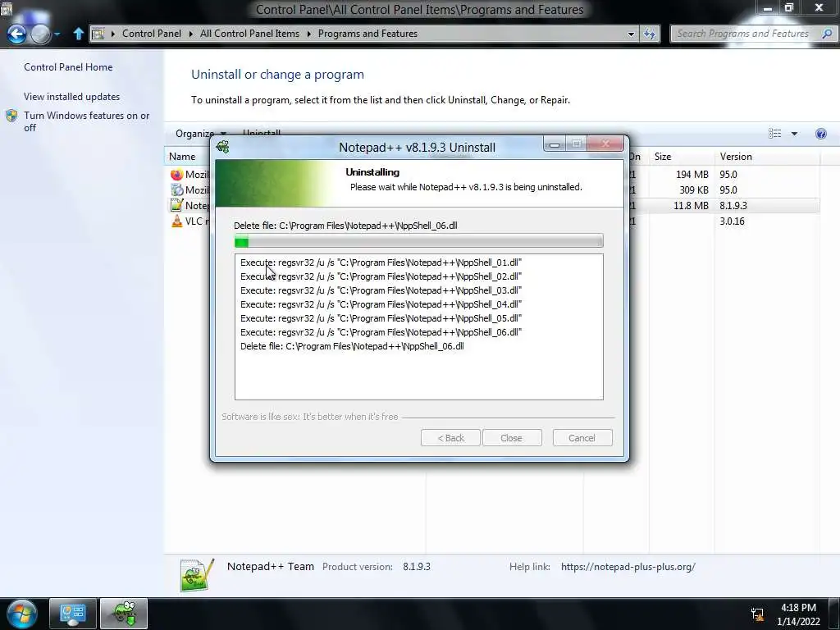840x630 pixels.
Task: Click version 8.1.9.3 cell in list
Action: tap(733, 206)
